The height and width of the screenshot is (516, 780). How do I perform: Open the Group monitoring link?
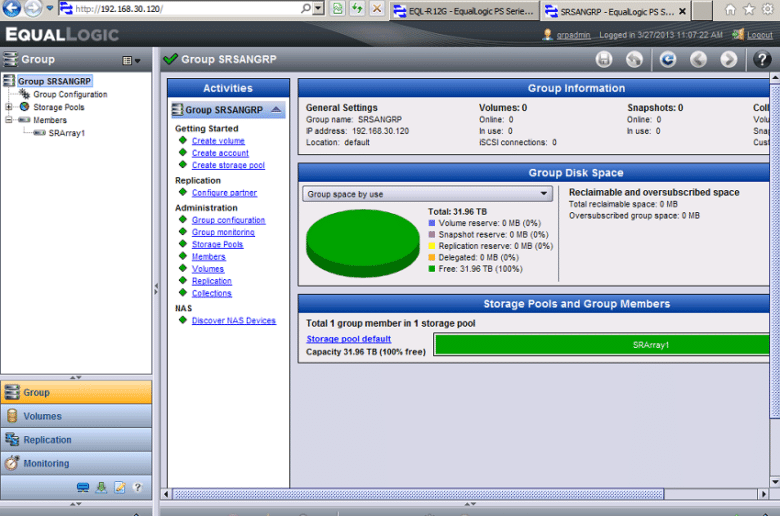click(x=223, y=232)
